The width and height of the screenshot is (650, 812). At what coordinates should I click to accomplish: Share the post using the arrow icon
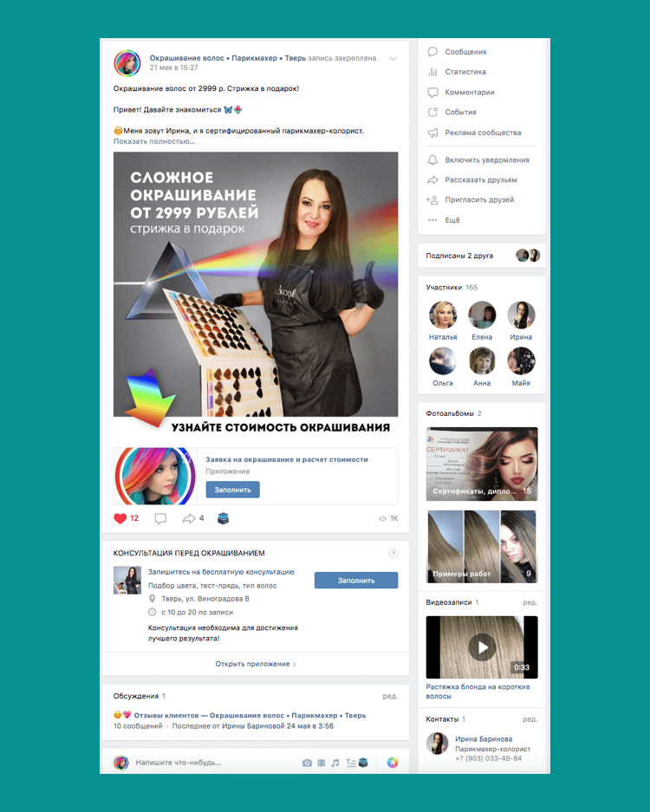click(x=189, y=518)
